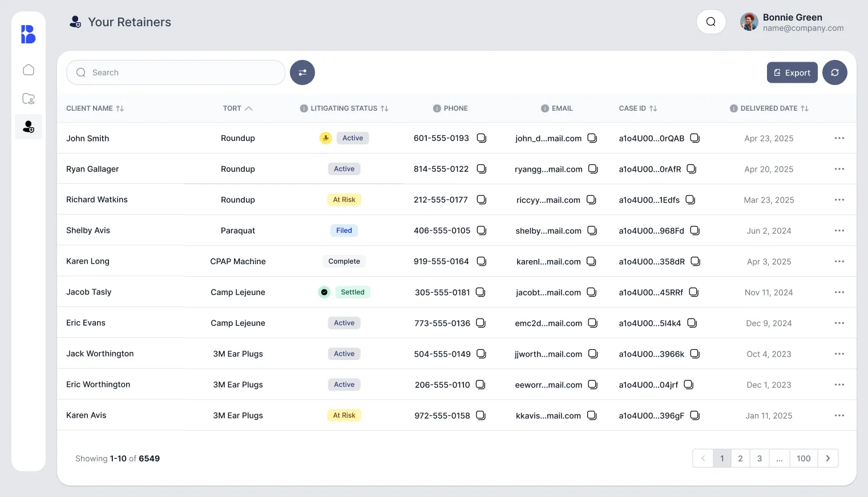This screenshot has height=497, width=868.
Task: Open the folder-user icon in sidebar
Action: (29, 98)
